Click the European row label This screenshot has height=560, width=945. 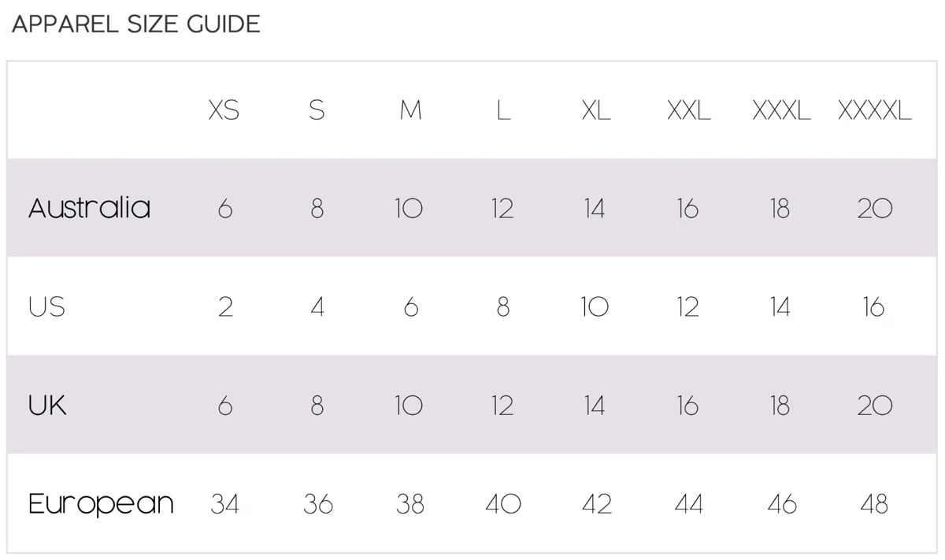pos(101,503)
